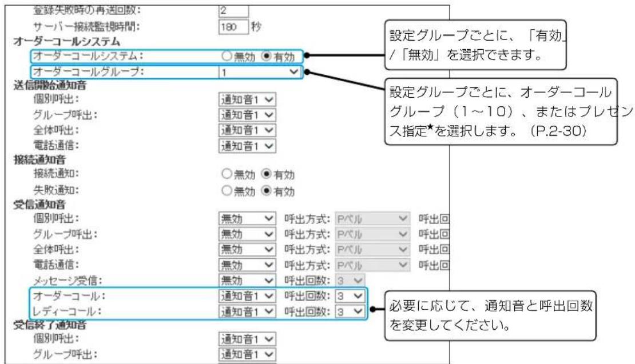Open 受信終了通知音 グループ呼出 tone dropdown
The image size is (635, 364).
coord(247,354)
